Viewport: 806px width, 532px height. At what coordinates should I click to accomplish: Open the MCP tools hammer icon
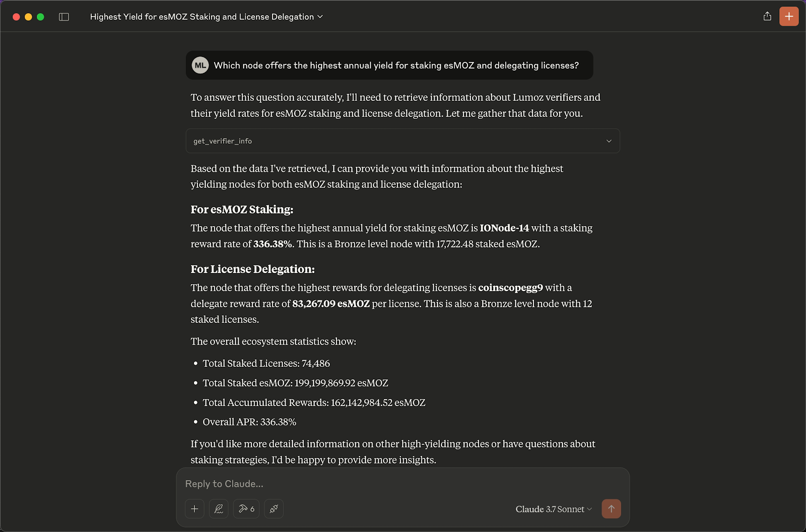point(246,509)
